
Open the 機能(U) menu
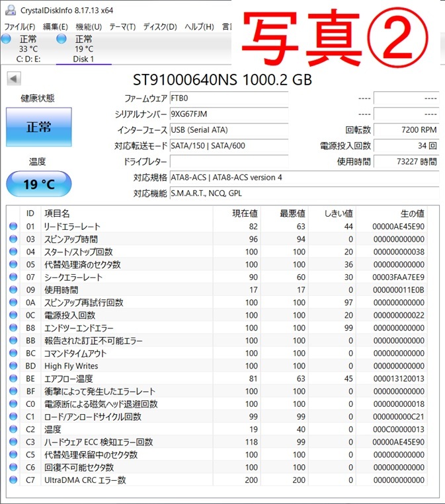[x=89, y=26]
